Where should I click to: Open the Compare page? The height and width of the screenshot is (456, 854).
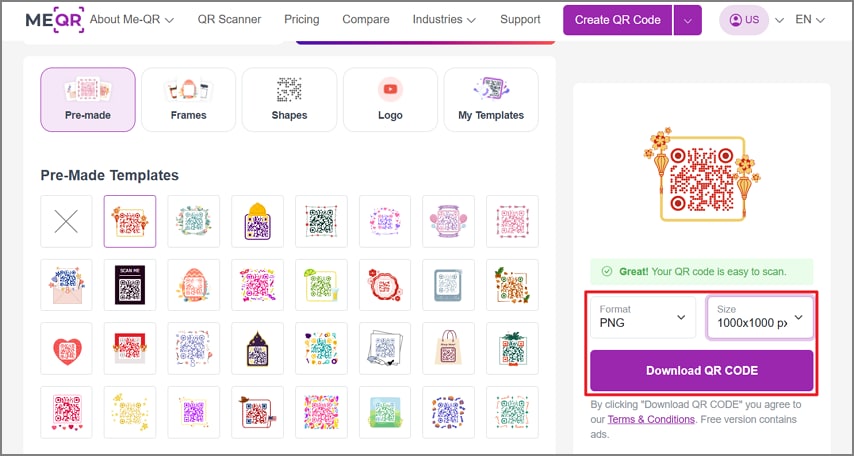coord(365,20)
